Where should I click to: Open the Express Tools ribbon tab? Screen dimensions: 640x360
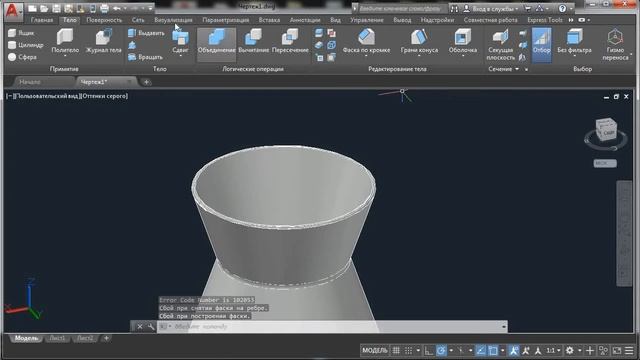pyautogui.click(x=544, y=20)
